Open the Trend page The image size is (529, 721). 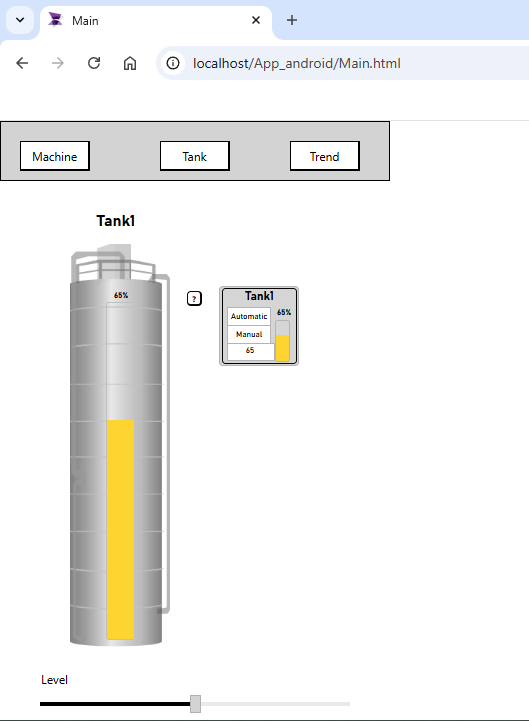pyautogui.click(x=325, y=156)
